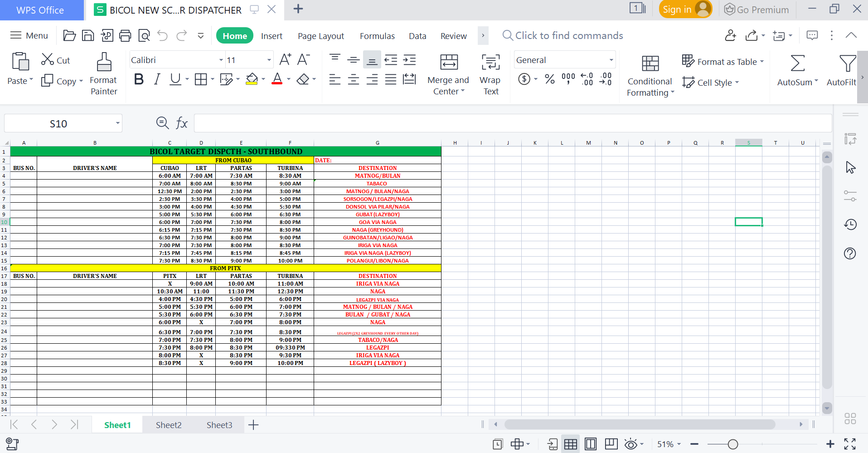Increase indent of cell contents
Screen dimensions: 868x453
pyautogui.click(x=409, y=59)
